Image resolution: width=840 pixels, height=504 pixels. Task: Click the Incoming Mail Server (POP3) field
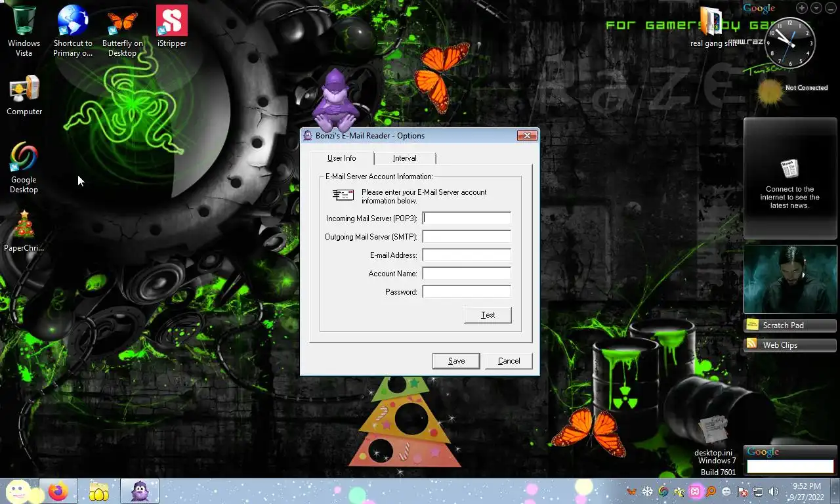pyautogui.click(x=467, y=218)
